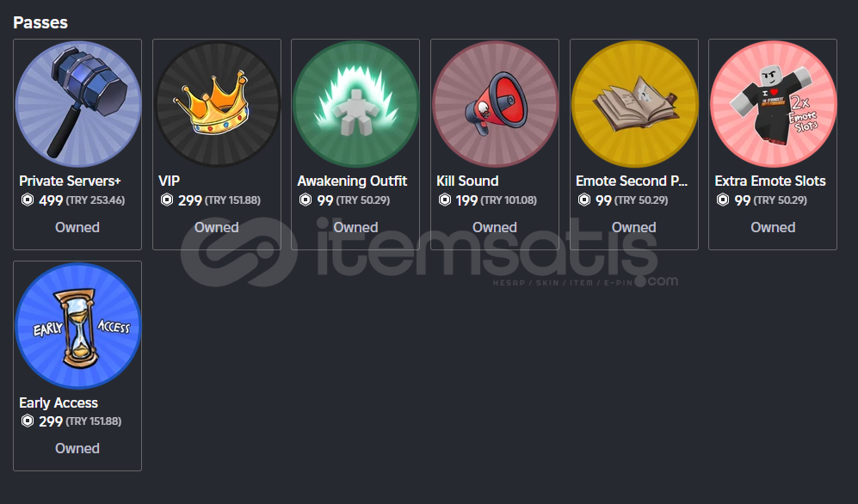Screen dimensions: 858x504
Task: Click Owned status under Emote Second Page
Action: click(x=633, y=227)
